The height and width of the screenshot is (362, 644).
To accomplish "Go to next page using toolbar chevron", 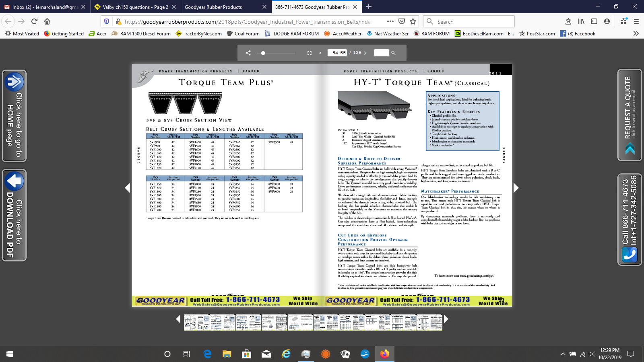I will 365,53.
